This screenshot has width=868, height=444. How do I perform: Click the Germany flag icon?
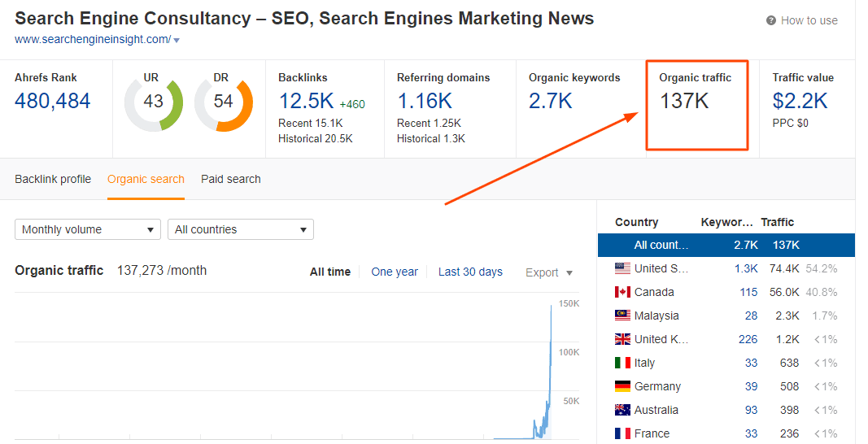point(622,386)
